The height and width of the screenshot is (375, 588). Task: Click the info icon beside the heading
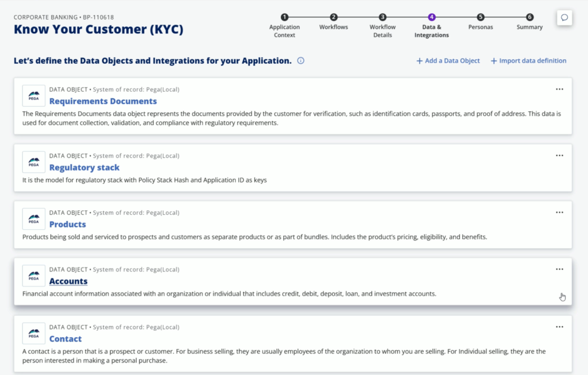pos(301,61)
